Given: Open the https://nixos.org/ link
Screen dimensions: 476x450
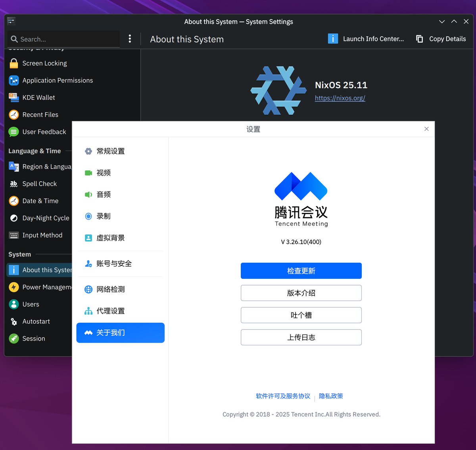Looking at the screenshot, I should [340, 98].
